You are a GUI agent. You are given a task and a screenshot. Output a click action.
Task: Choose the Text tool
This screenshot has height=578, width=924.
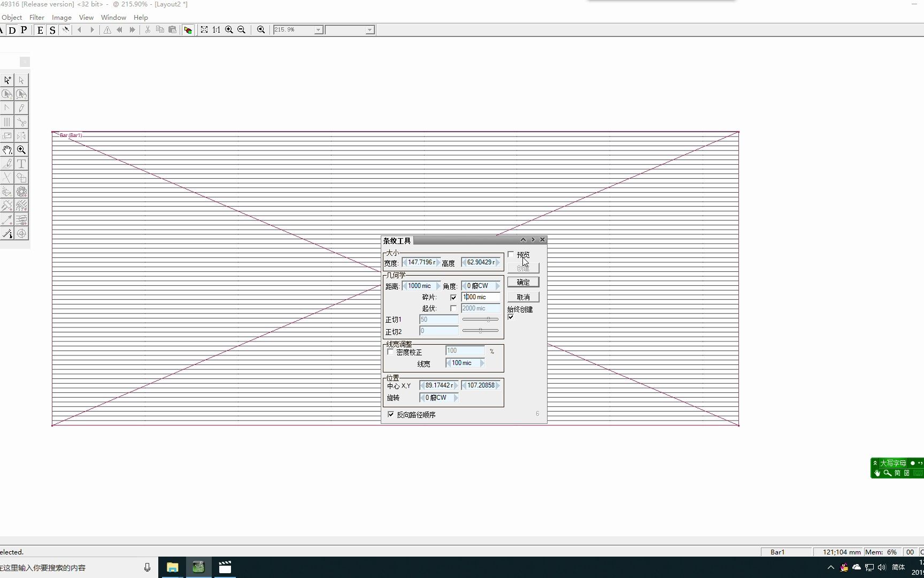tap(21, 164)
